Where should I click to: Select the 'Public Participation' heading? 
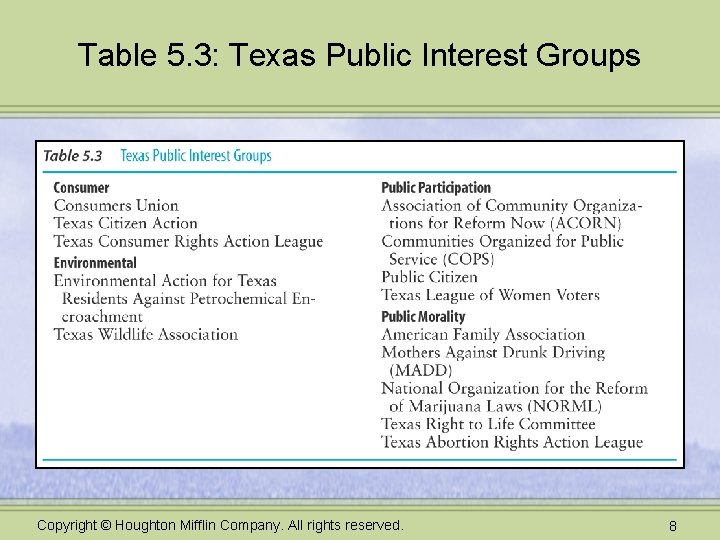click(436, 187)
